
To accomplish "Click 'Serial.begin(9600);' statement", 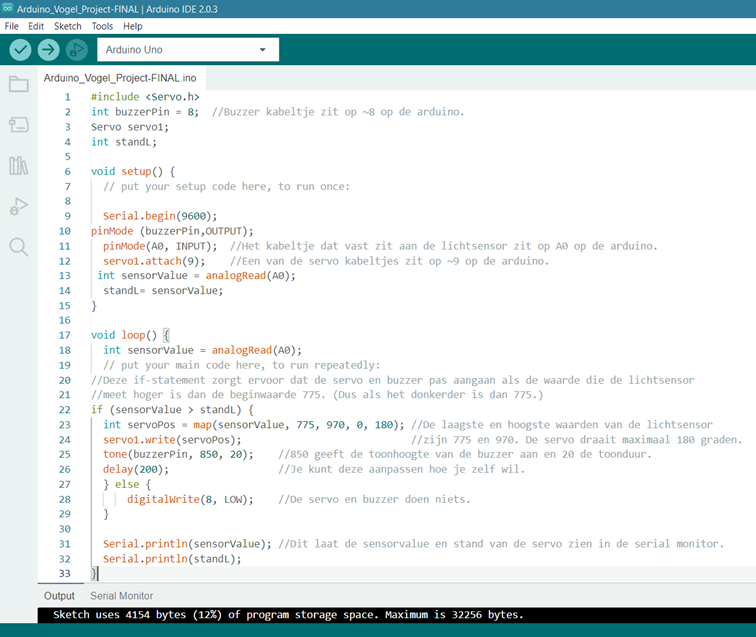I will coord(160,216).
